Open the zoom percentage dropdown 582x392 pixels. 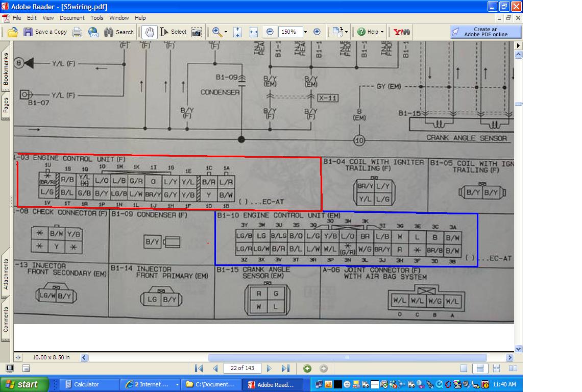(x=305, y=32)
